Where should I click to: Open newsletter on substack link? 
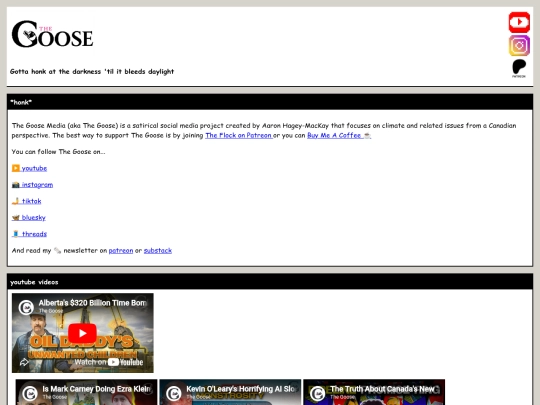coord(158,250)
